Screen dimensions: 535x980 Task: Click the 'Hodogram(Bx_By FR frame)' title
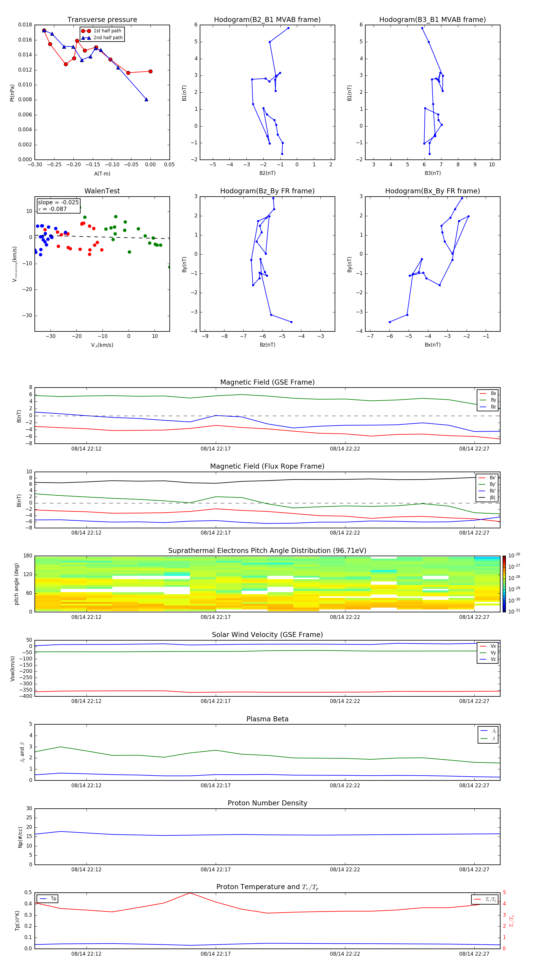coord(432,191)
